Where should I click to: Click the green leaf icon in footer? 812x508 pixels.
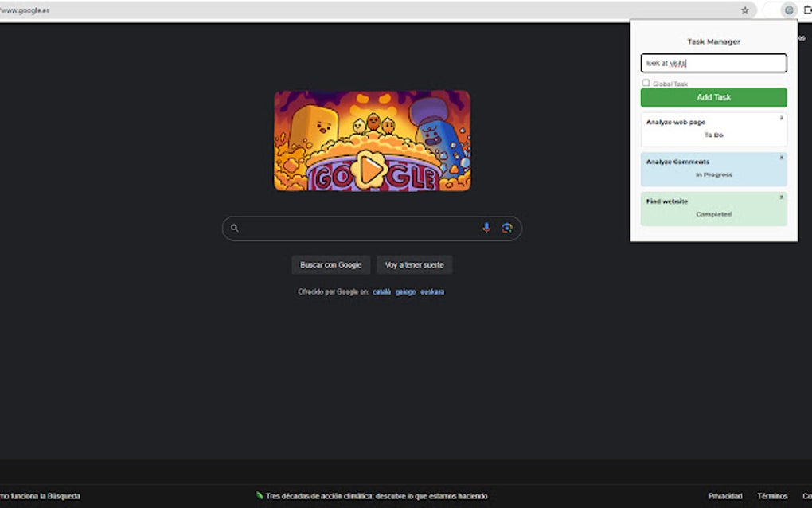pos(259,495)
